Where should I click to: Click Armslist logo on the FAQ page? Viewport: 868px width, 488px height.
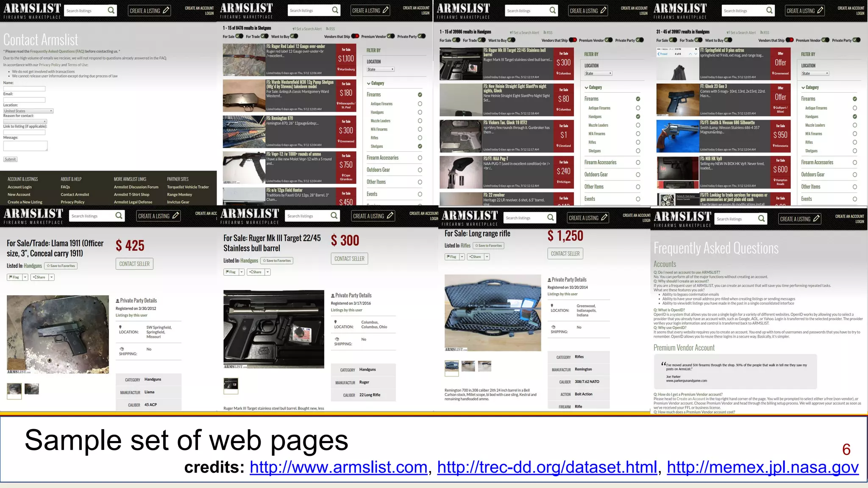[682, 219]
